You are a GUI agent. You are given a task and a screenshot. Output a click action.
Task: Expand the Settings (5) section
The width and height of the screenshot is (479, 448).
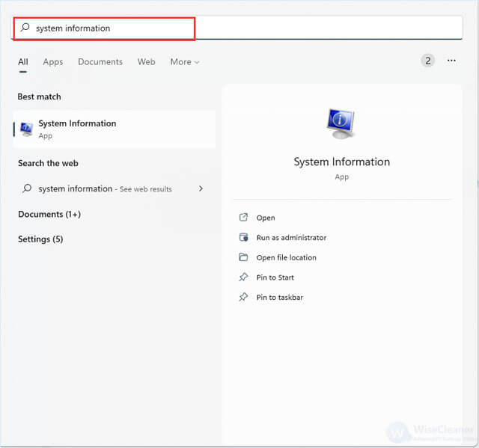(40, 239)
